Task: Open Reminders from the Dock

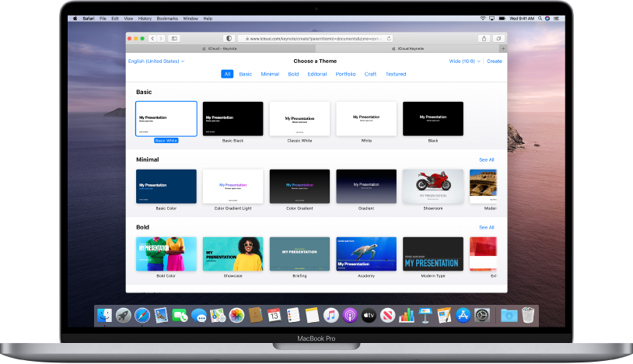Action: tap(293, 315)
